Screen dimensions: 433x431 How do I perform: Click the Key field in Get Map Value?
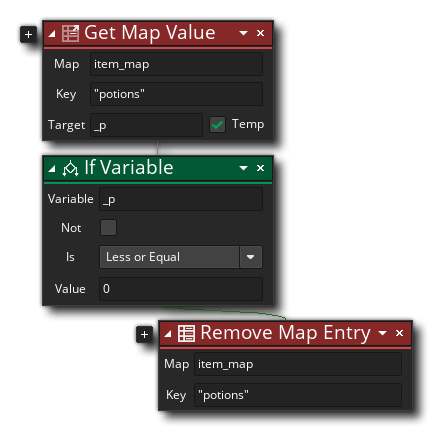[176, 94]
